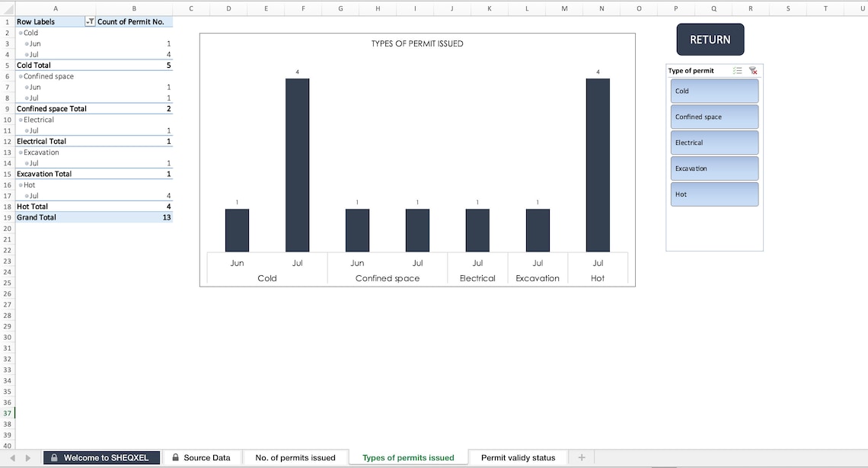
Task: Toggle multi-select icon in Type of permit slicer
Action: 737,70
